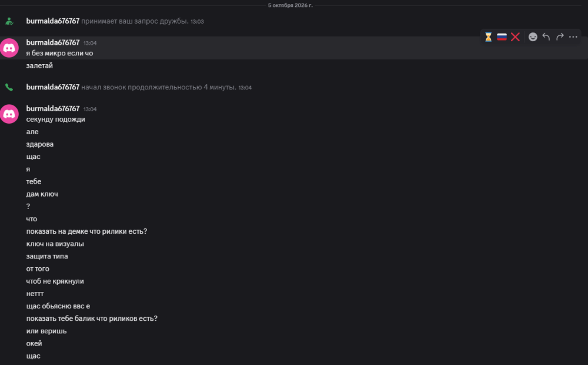Viewport: 588px width, 365px height.
Task: Select the text "принимает ваш запрос дружбы."
Action: [135, 21]
